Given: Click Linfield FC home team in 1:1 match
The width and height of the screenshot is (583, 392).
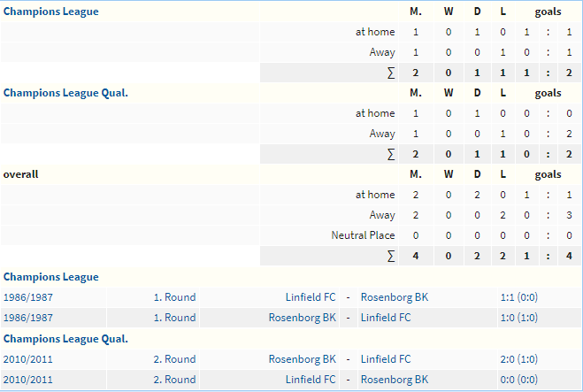Looking at the screenshot, I should [311, 297].
